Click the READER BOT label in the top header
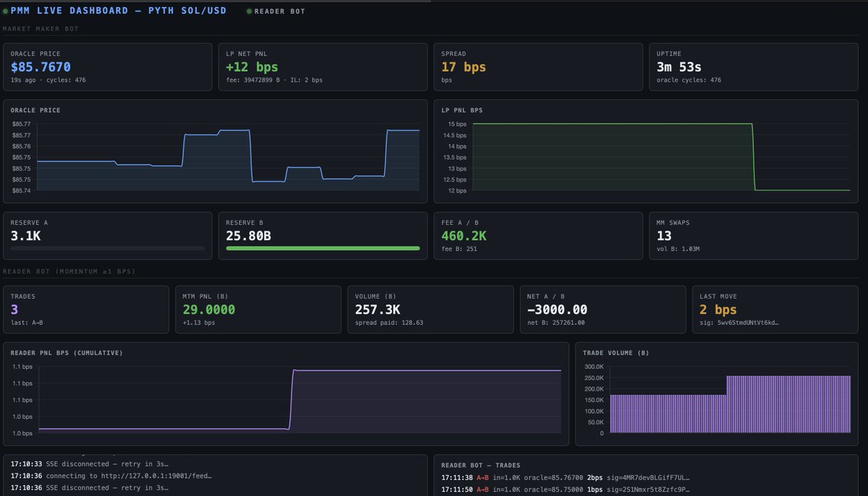 click(280, 12)
